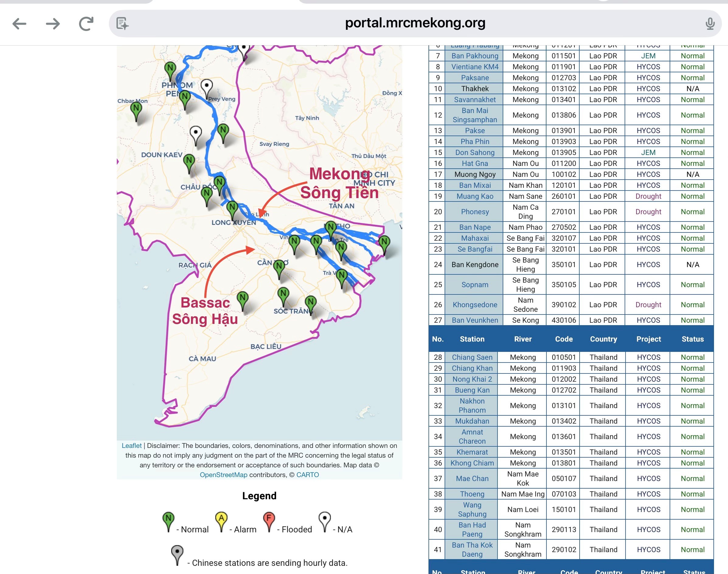Click the browser forward arrow

(x=53, y=23)
